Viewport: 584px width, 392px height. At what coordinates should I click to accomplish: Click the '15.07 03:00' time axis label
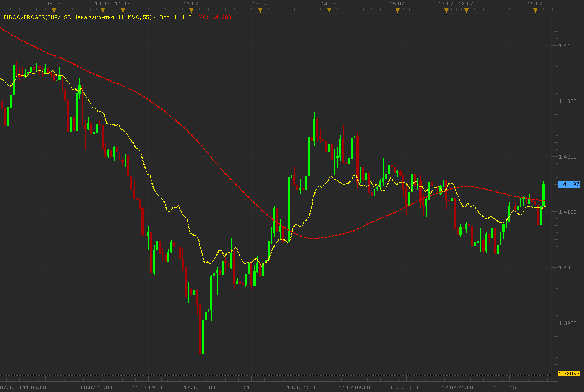coord(405,388)
